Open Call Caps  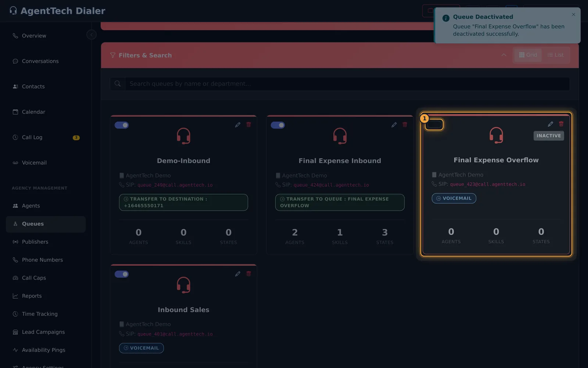tap(46, 278)
